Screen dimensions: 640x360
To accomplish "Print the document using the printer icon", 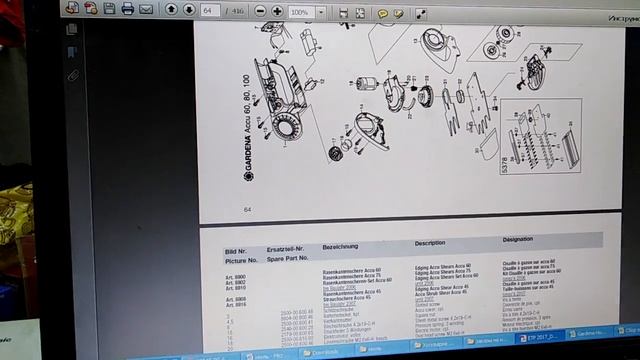I will 127,9.
